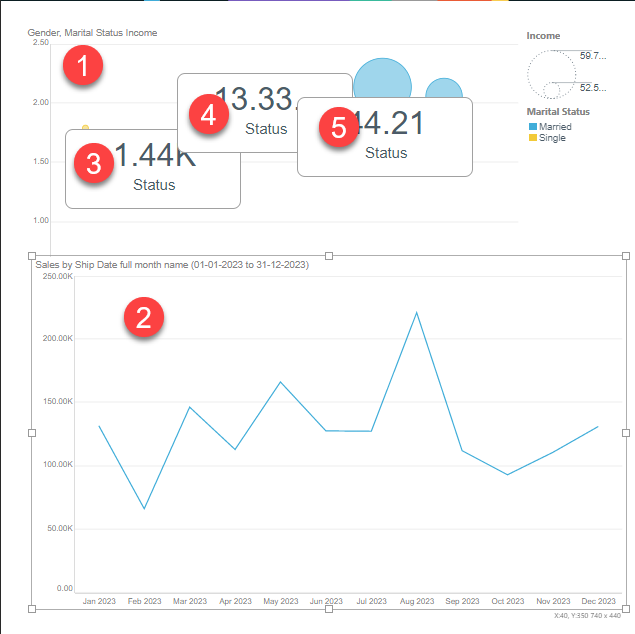
Task: Click the bottom-right corner handle of Sales chart
Action: click(626, 608)
